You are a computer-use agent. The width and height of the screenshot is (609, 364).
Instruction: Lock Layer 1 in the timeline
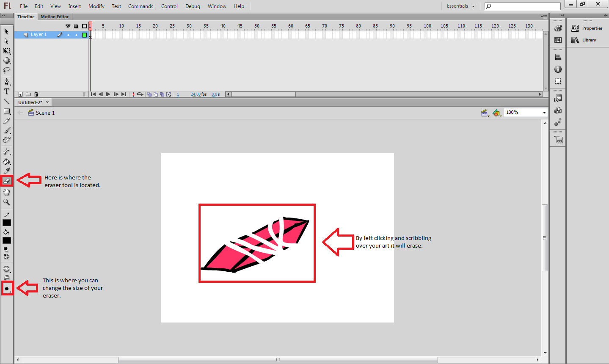tap(76, 34)
